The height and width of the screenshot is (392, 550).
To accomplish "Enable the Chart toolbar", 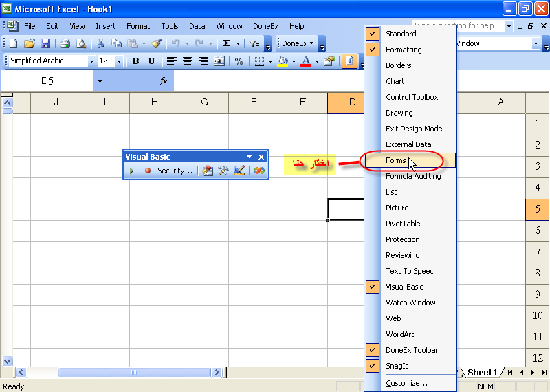I will [x=410, y=81].
